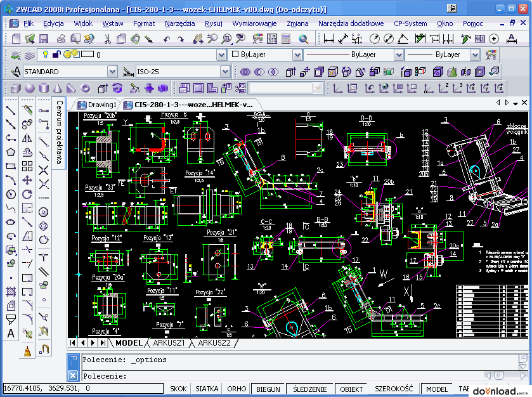Expand the empty viewport scale dropdown
The image size is (532, 397).
pyautogui.click(x=317, y=88)
